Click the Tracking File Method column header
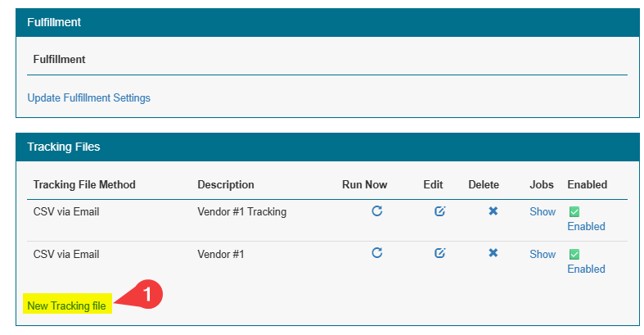The width and height of the screenshot is (644, 335). click(x=84, y=184)
